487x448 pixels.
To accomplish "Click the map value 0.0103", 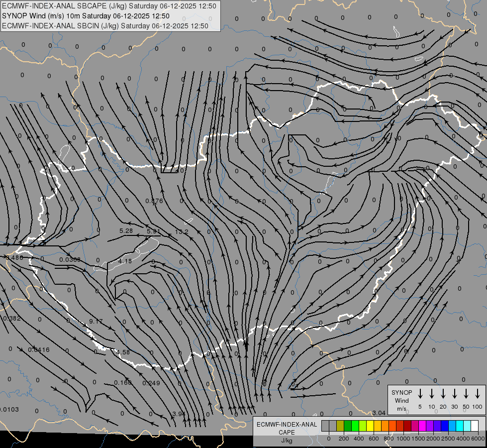I will [9, 410].
